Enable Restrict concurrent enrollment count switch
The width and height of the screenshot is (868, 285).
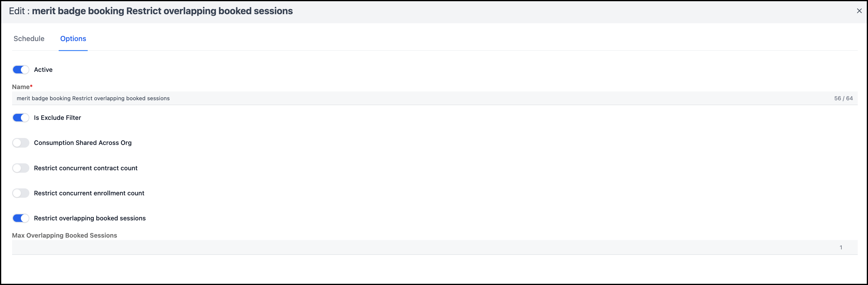tap(21, 193)
